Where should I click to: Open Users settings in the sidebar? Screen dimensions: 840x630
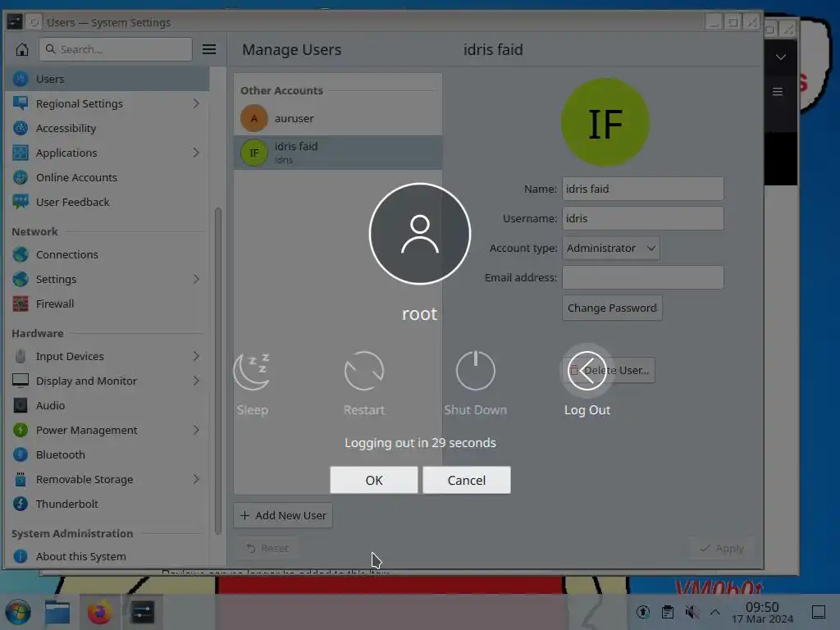(107, 79)
